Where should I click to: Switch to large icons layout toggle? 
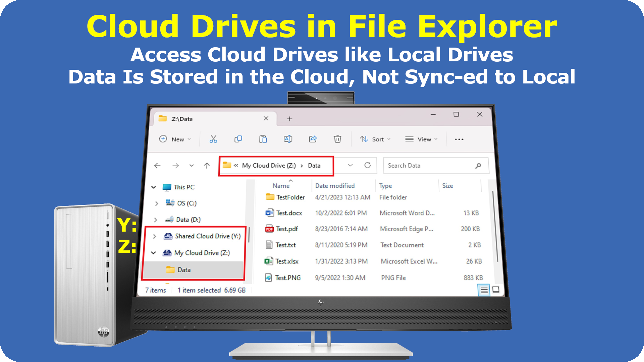coord(496,290)
